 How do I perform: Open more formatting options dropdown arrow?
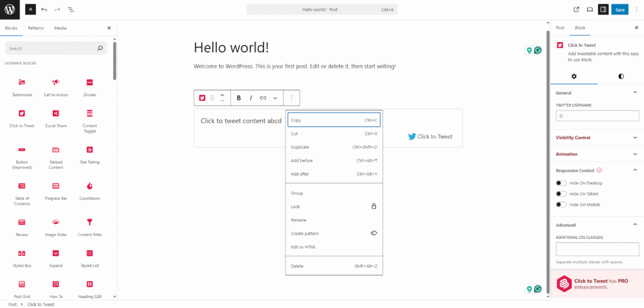275,98
